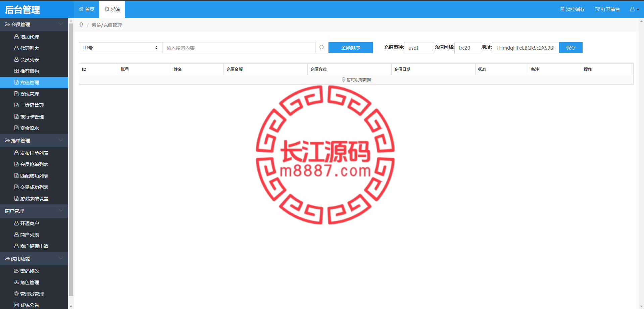Screen dimensions: 644x309
Task: Click the user icon beside 会员列表
Action: click(x=16, y=59)
